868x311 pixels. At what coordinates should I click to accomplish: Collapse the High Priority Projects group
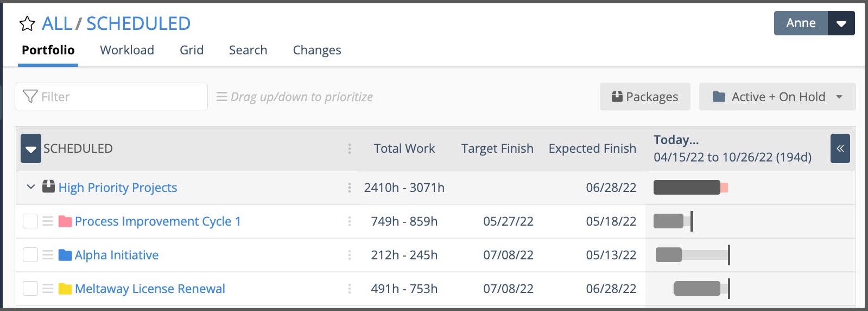tap(31, 187)
